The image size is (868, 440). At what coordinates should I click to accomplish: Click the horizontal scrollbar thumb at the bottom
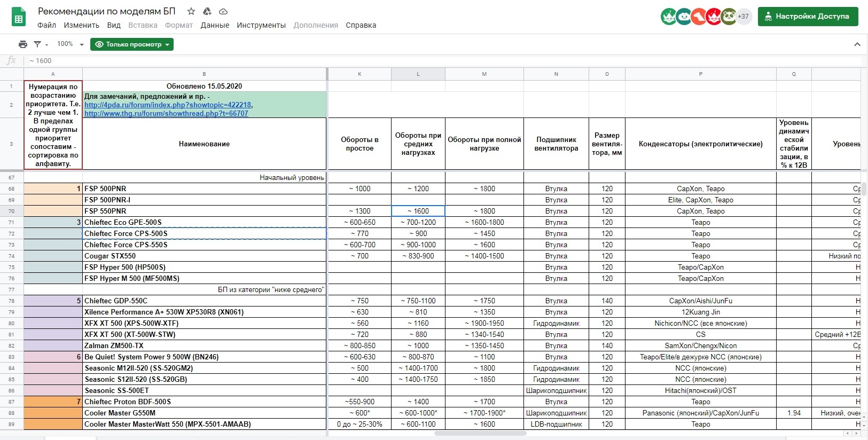point(480,433)
